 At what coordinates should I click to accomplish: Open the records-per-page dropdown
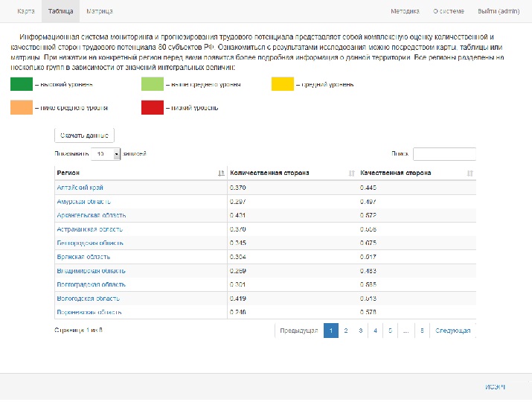106,154
